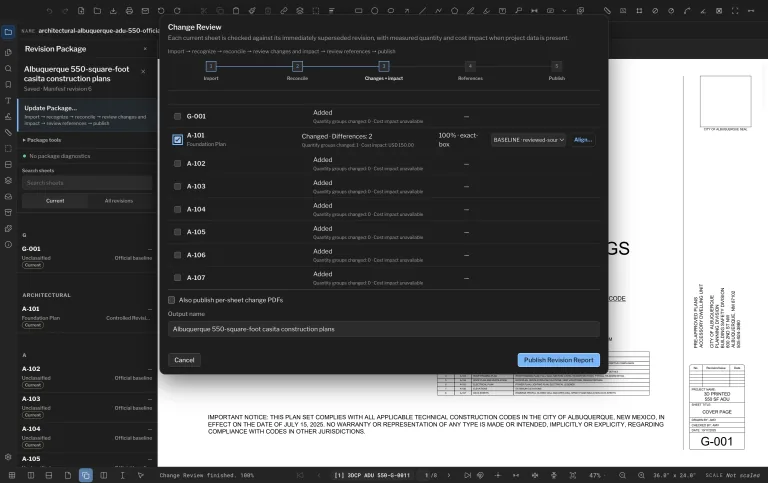This screenshot has height=483, width=768.
Task: Check the A-104 sheet checkbox
Action: tap(177, 210)
